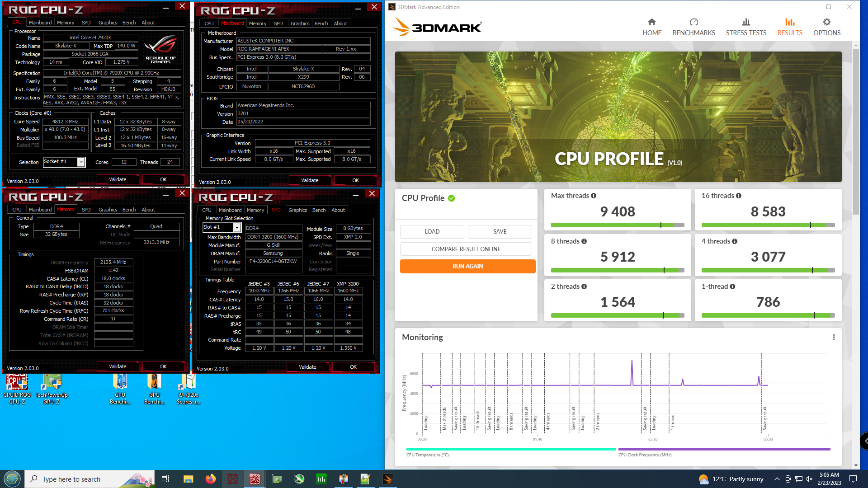This screenshot has width=868, height=488.
Task: Click the taskbar search box
Action: [89, 479]
